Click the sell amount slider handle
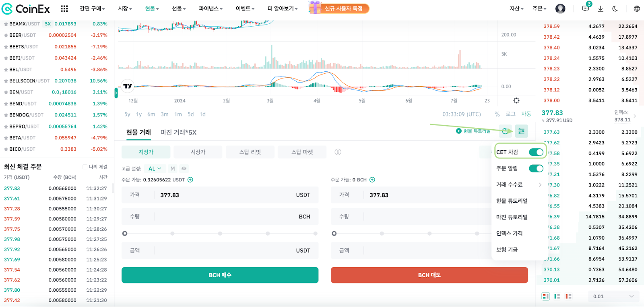Image resolution: width=644 pixels, height=307 pixels. pyautogui.click(x=334, y=233)
